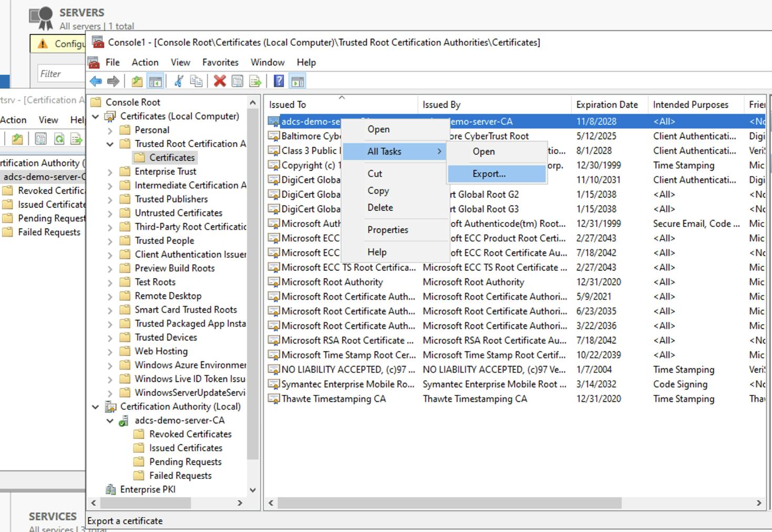Screen dimensions: 772x532
Task: Expand the Personal certificates folder
Action: pyautogui.click(x=109, y=130)
